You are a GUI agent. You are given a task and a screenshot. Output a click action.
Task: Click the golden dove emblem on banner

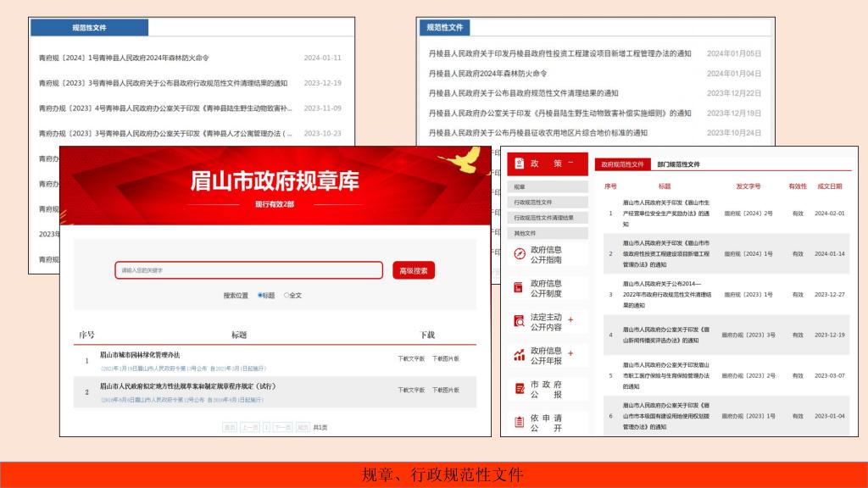[x=460, y=160]
